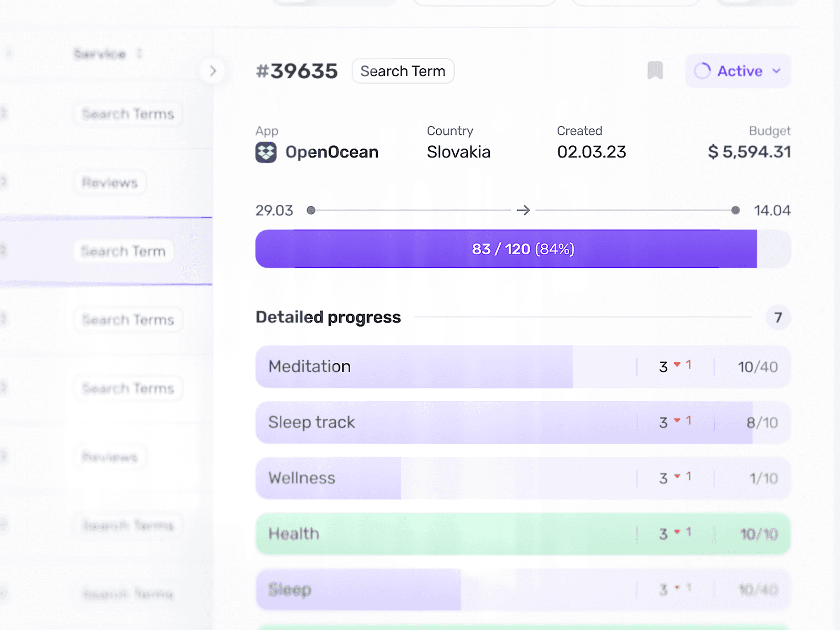
Task: Click the OpenOcean app name
Action: 332,152
